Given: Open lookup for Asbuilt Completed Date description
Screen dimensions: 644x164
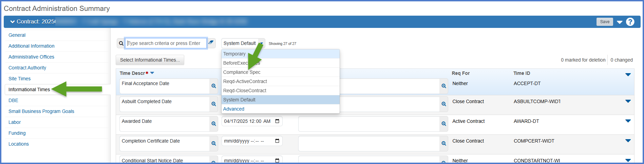Looking at the screenshot, I should 213,104.
